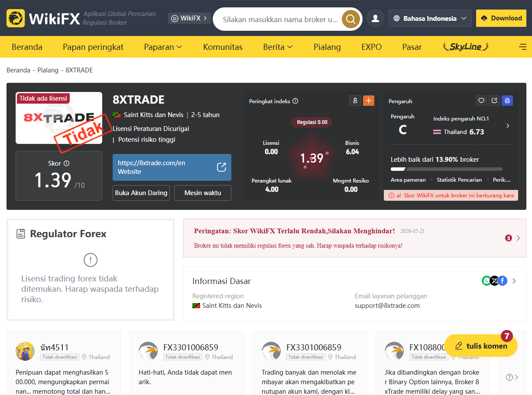This screenshot has height=395, width=532.
Task: Open the user account profile icon
Action: [x=376, y=18]
